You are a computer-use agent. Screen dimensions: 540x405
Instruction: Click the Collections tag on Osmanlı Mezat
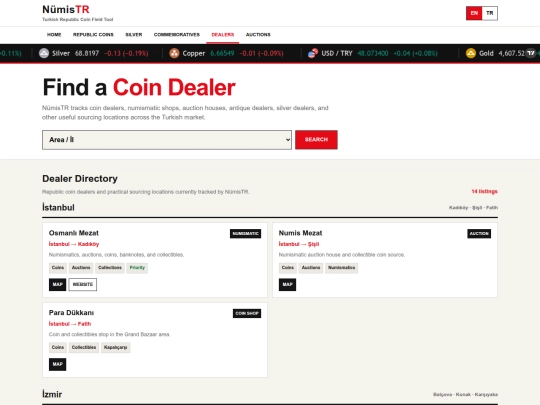pyautogui.click(x=110, y=268)
